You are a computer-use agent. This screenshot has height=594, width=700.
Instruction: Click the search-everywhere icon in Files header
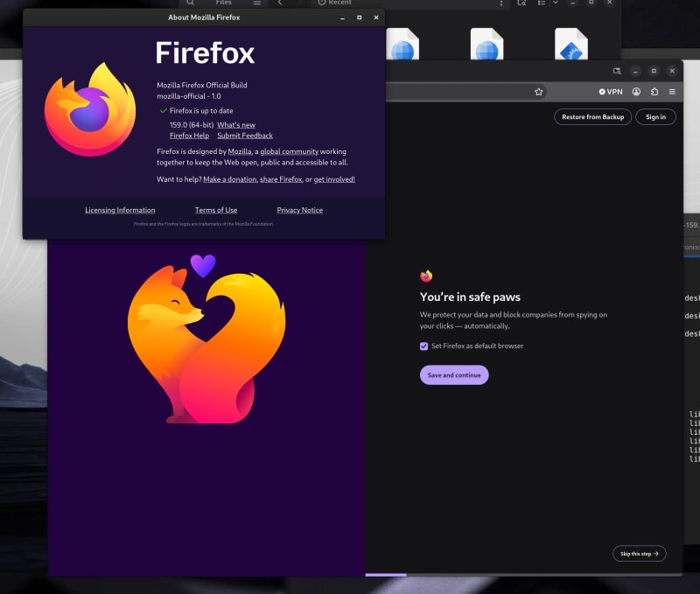pos(521,3)
